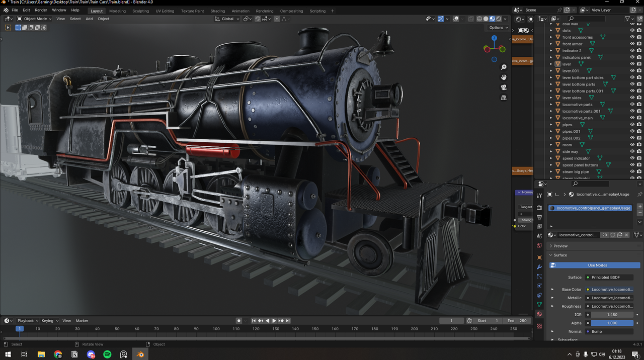Open the Object Data properties tab
This screenshot has width=644, height=360.
pos(539,305)
